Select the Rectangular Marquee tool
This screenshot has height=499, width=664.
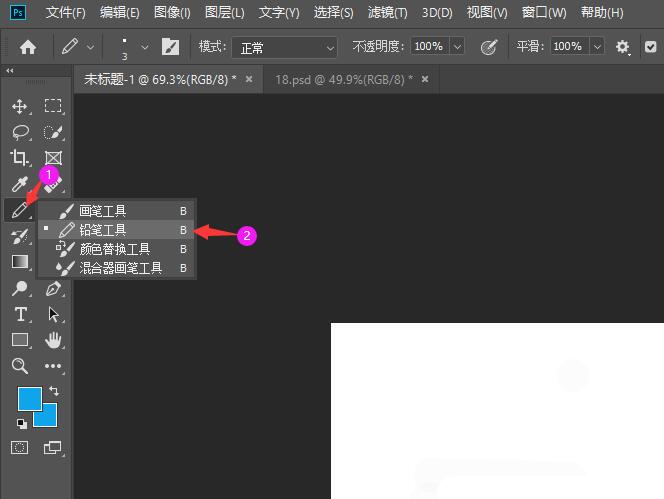pyautogui.click(x=53, y=106)
